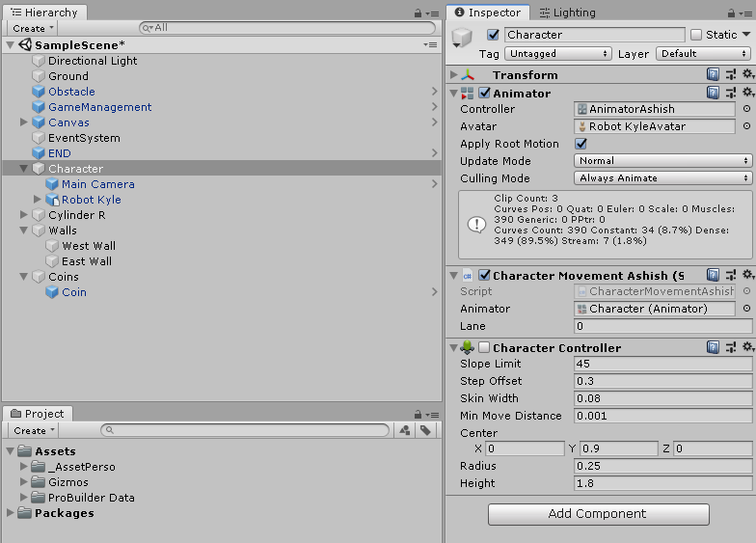Select the Hierarchy tab
Viewport: 756px width, 543px height.
coord(44,13)
